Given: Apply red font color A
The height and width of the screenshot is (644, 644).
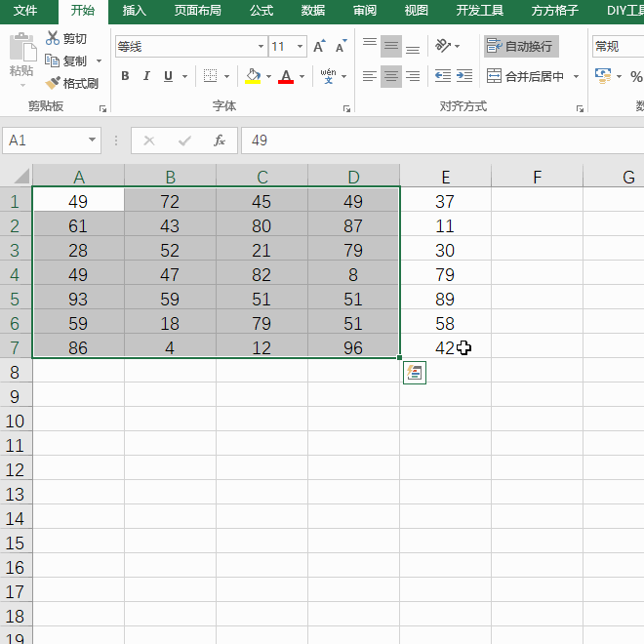Looking at the screenshot, I should tap(286, 76).
